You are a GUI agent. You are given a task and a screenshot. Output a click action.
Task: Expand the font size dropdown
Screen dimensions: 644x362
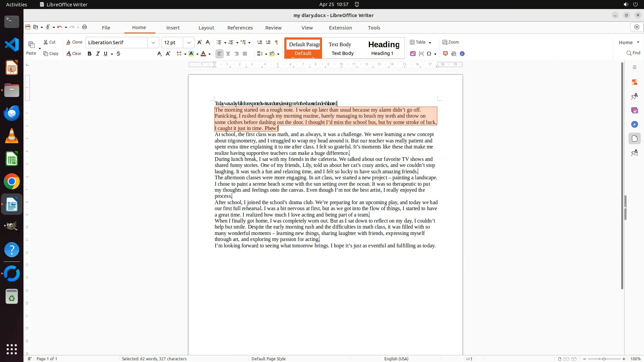coord(189,43)
